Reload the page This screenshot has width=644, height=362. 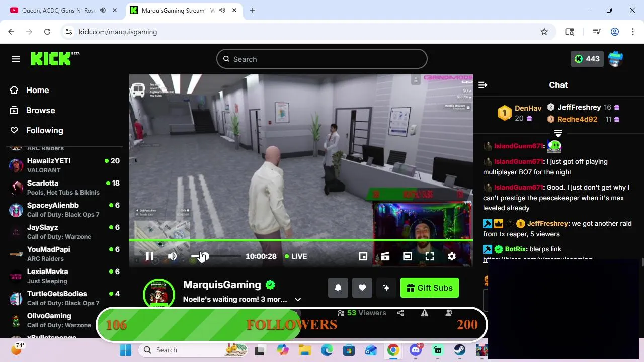pos(47,32)
